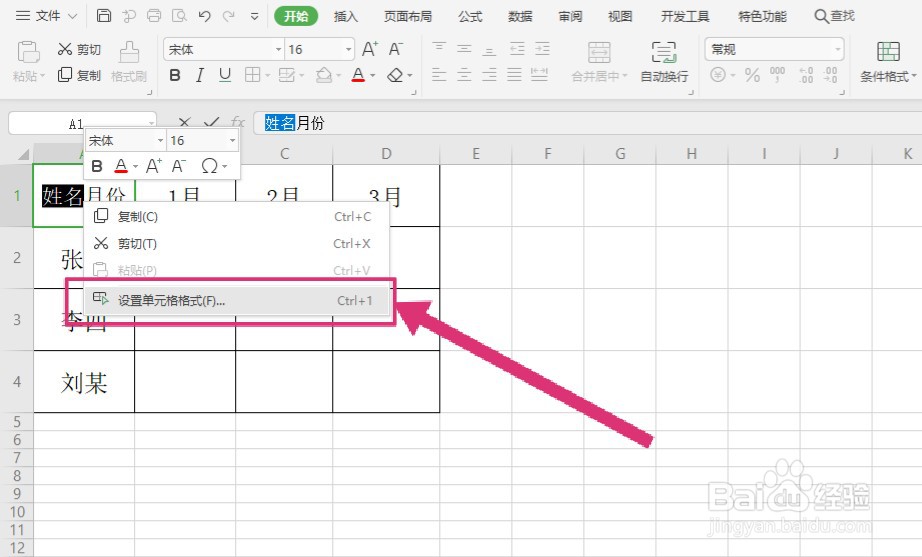Decrease font size in ribbon

point(396,49)
